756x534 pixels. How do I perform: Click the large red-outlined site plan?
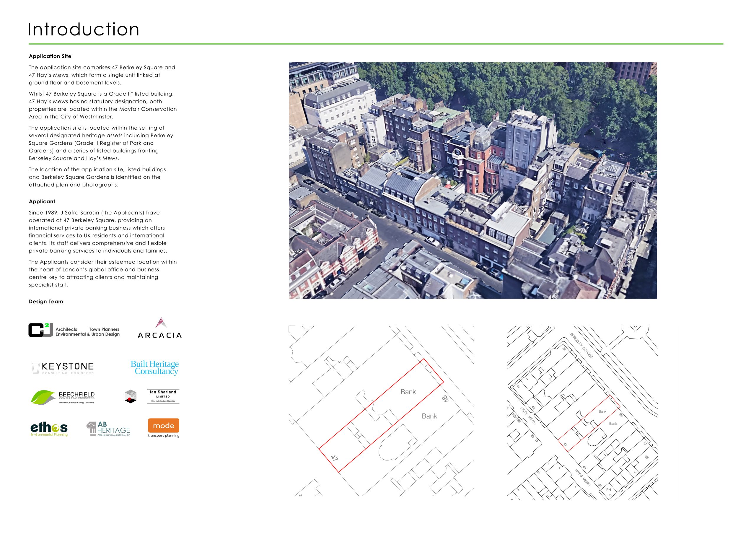pyautogui.click(x=381, y=411)
